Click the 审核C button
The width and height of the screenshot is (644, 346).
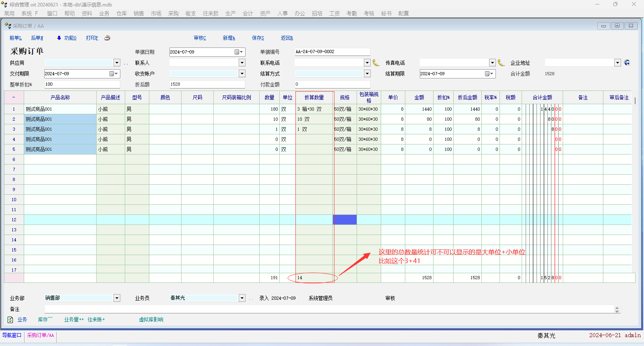pyautogui.click(x=200, y=38)
